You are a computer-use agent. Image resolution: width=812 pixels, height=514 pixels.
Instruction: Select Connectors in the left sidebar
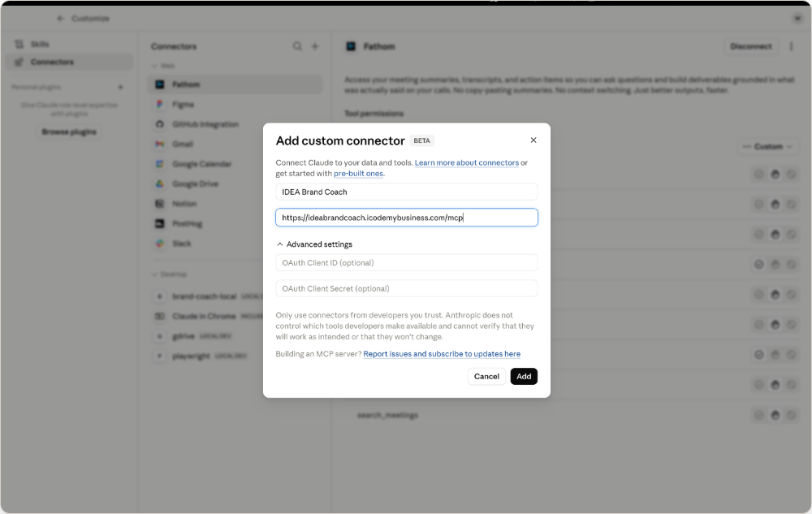[69, 62]
